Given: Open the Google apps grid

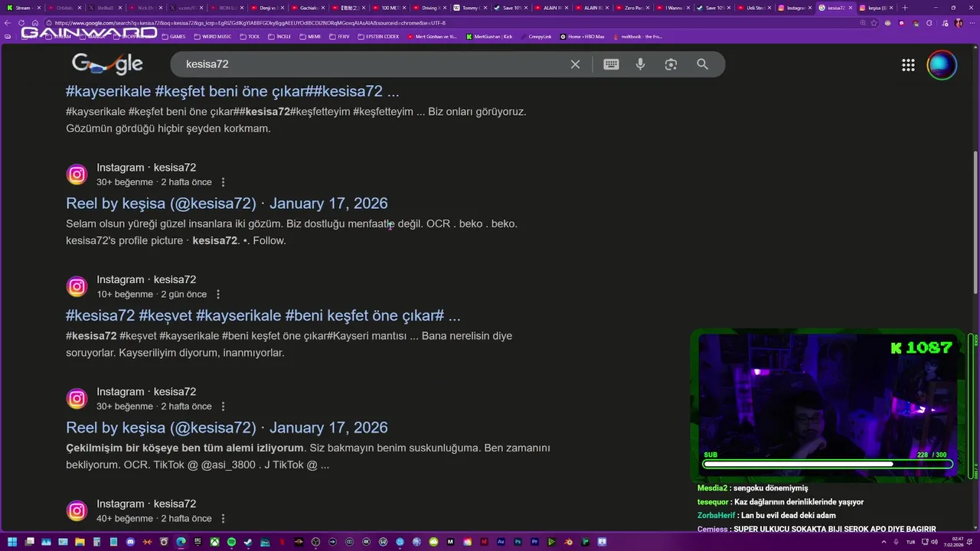Looking at the screenshot, I should click(908, 65).
